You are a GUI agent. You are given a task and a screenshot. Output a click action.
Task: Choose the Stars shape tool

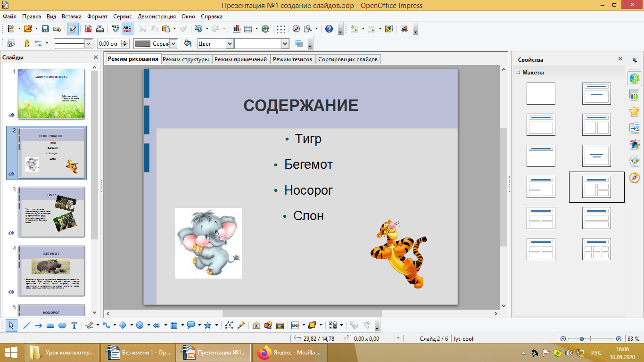coord(207,325)
